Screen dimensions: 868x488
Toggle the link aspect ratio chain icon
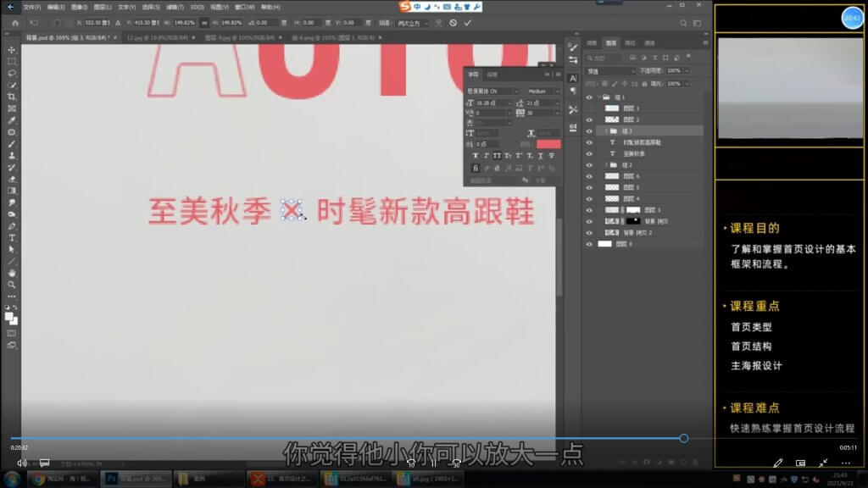pos(204,23)
